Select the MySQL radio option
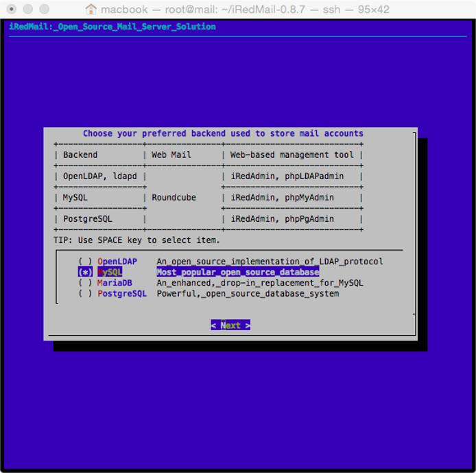Screen dimensions: 476x473 pyautogui.click(x=85, y=272)
